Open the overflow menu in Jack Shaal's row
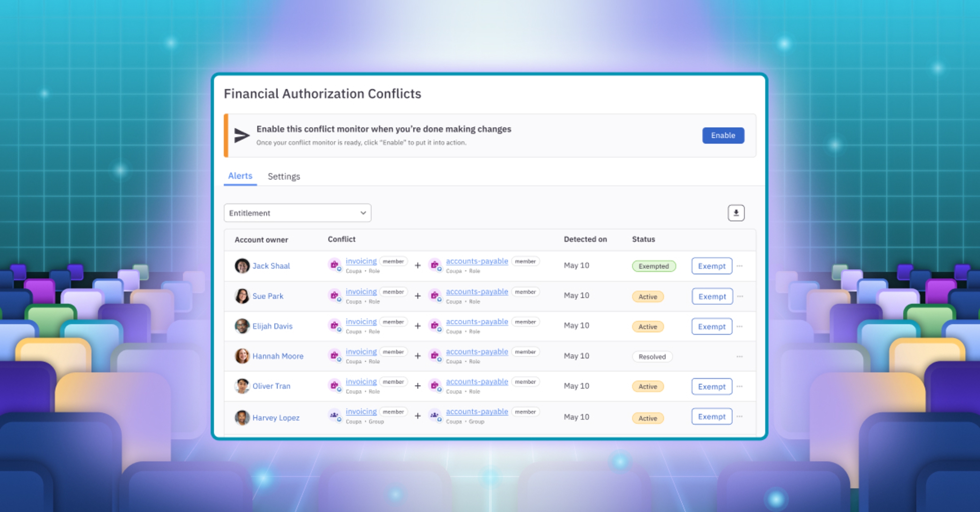 coord(740,266)
